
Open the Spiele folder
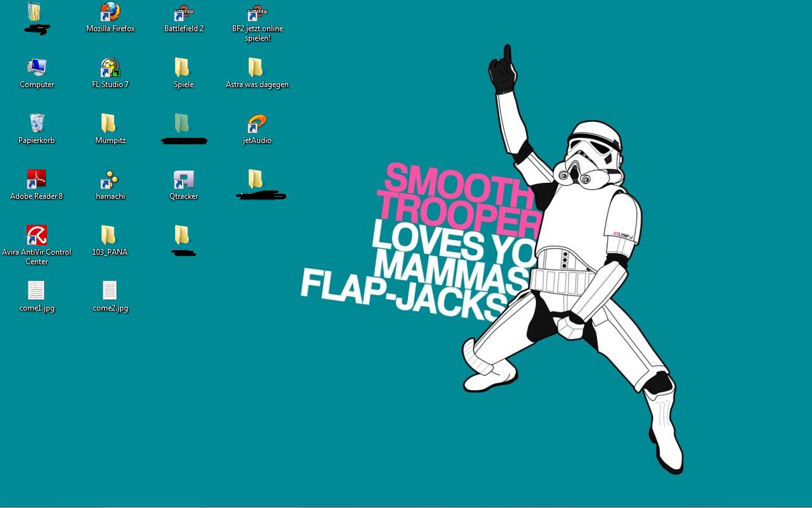184,74
